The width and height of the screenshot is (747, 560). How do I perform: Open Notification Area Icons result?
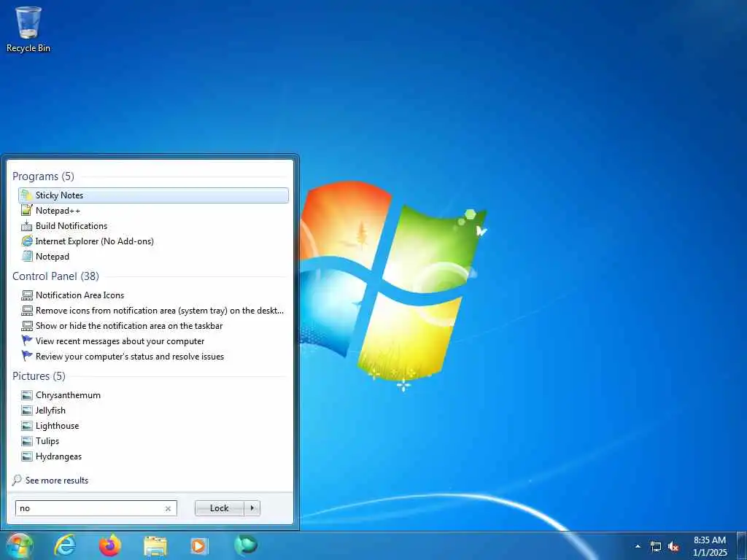tap(153, 295)
